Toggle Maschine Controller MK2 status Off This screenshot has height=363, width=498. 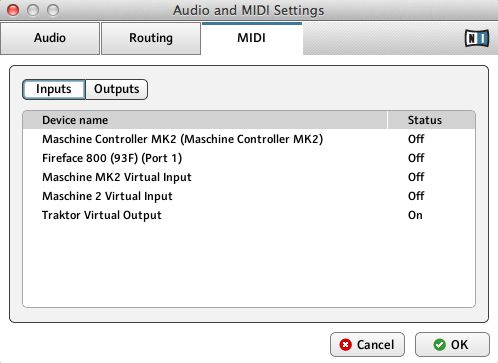pyautogui.click(x=416, y=139)
